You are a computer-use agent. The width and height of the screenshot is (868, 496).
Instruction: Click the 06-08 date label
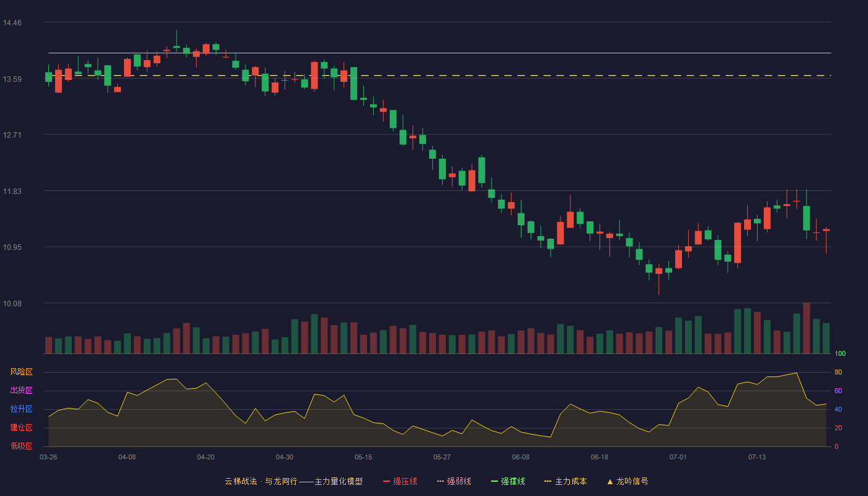coord(521,457)
